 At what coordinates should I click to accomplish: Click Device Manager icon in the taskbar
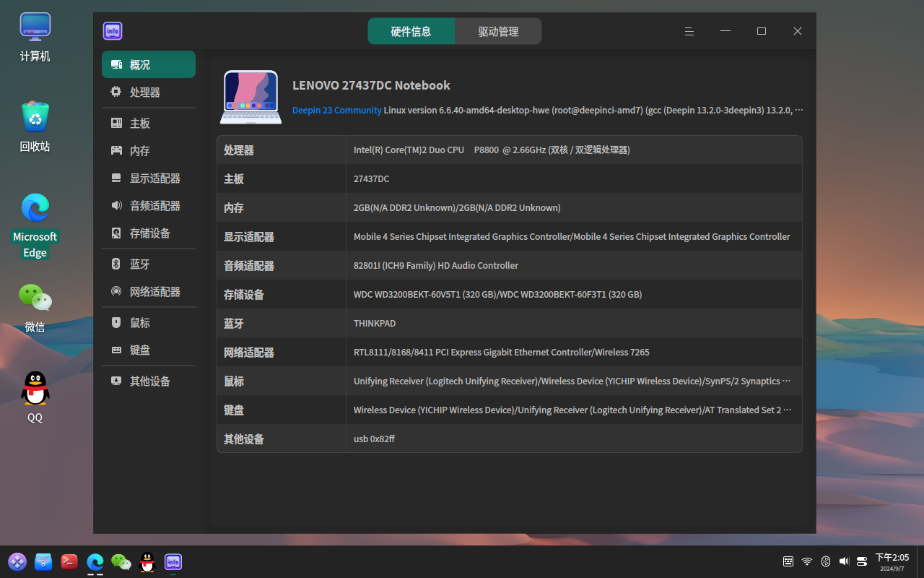coord(173,561)
